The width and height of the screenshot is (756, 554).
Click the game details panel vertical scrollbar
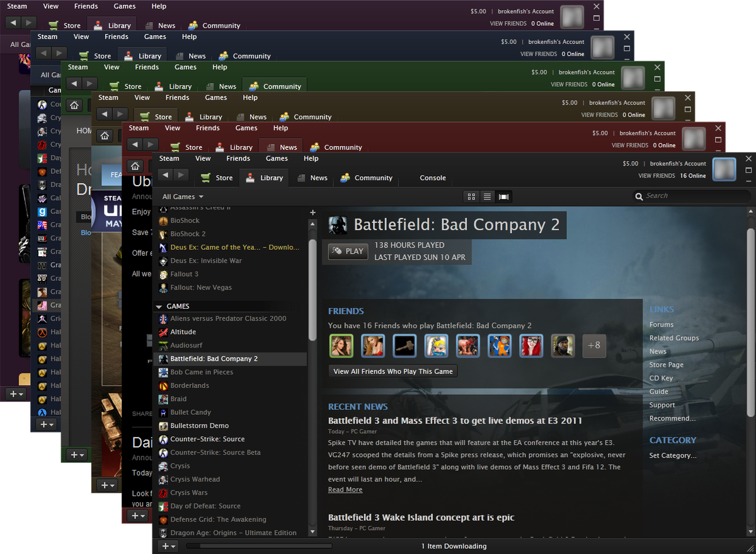(x=750, y=321)
